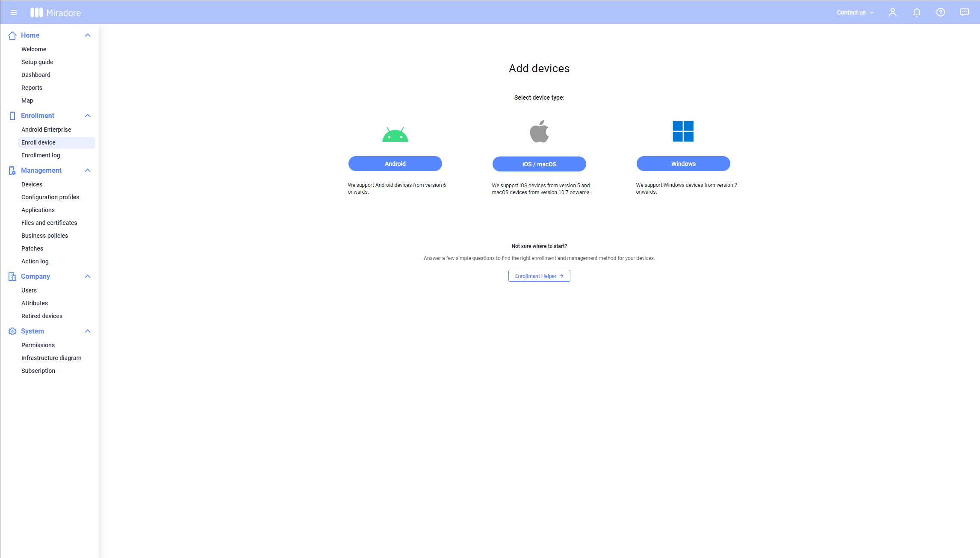Click the Management section heading
Screen dimensions: 980x558
coord(41,171)
